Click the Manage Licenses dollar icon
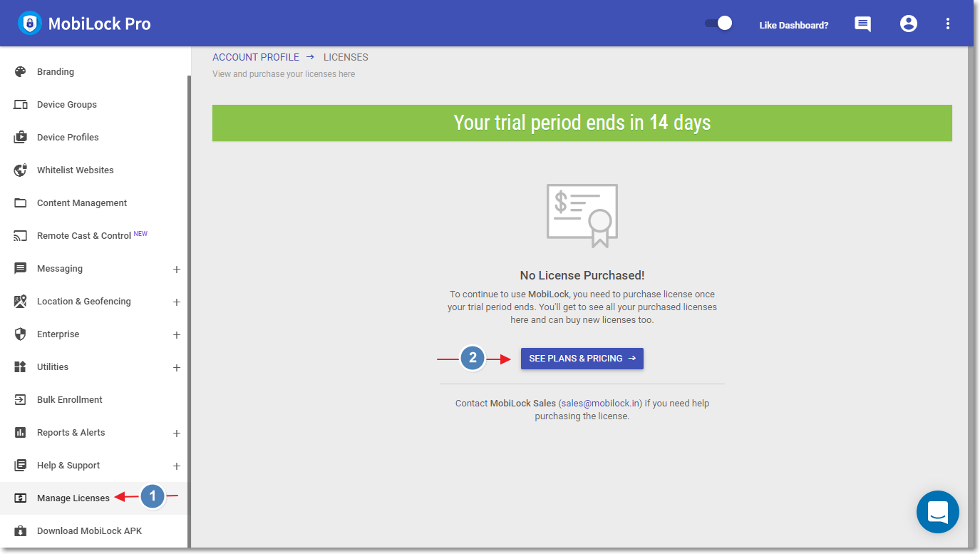Viewport: 980px width, 554px height. (x=21, y=498)
